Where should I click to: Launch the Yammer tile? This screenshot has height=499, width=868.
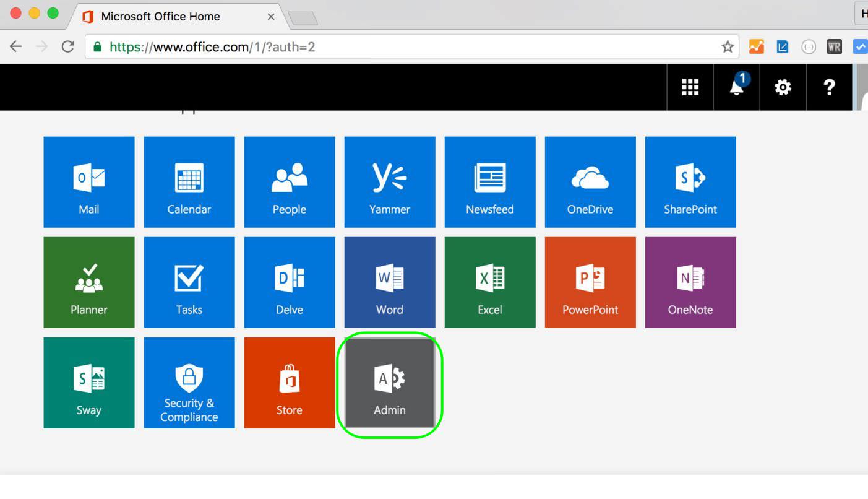coord(389,182)
